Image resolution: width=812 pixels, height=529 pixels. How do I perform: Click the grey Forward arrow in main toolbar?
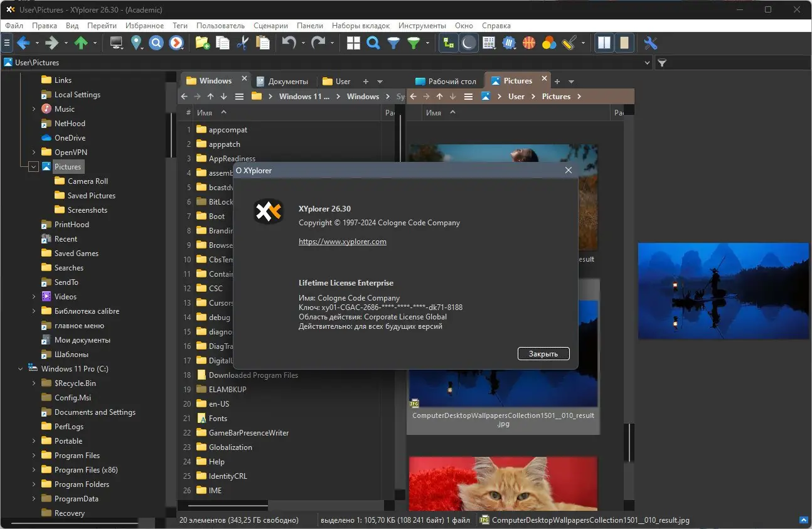52,43
